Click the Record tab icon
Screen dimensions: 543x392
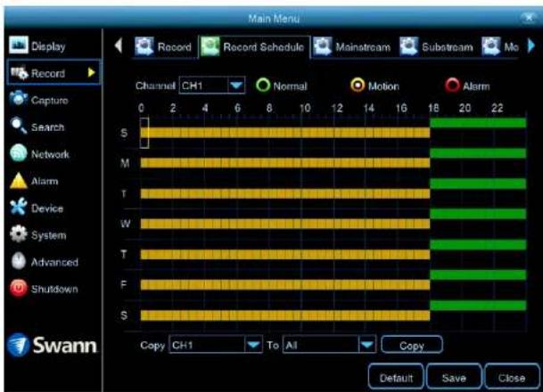144,46
